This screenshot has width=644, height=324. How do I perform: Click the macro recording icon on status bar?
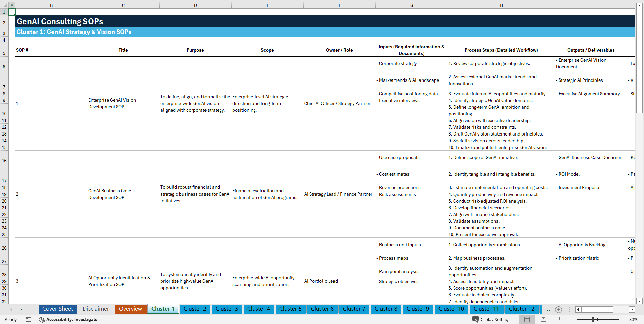click(28, 319)
